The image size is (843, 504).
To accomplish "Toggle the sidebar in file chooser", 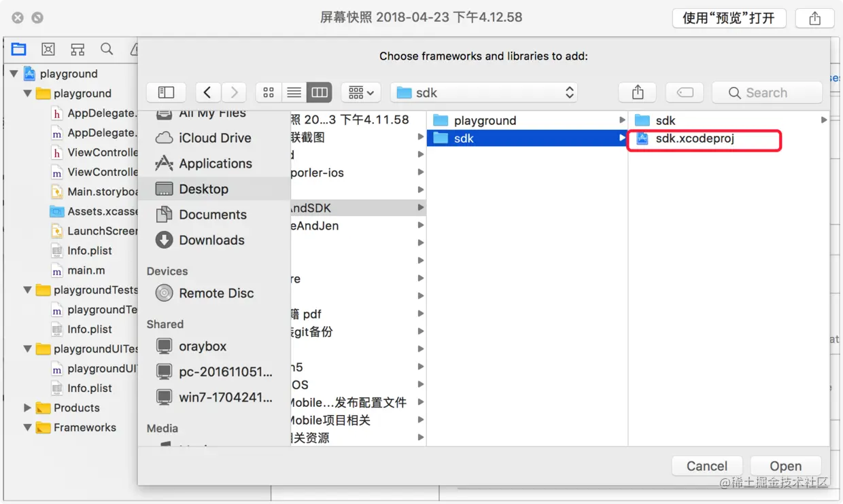I will click(166, 92).
